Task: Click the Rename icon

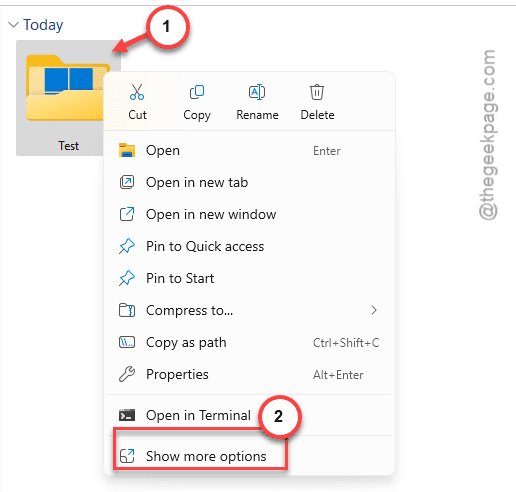Action: pyautogui.click(x=257, y=92)
